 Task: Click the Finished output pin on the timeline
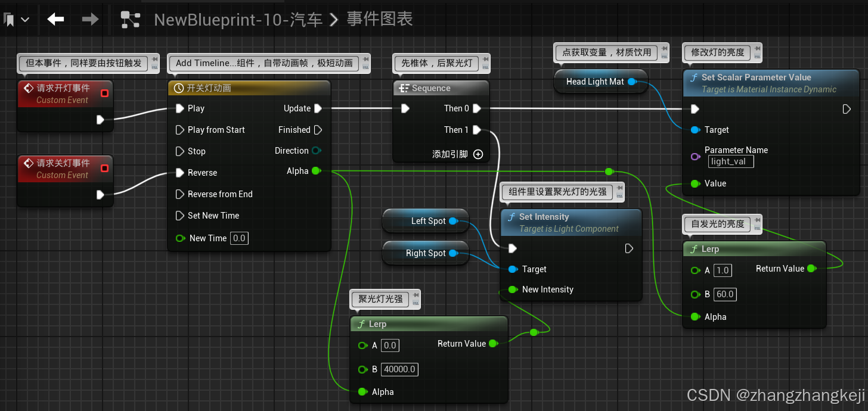pyautogui.click(x=318, y=130)
